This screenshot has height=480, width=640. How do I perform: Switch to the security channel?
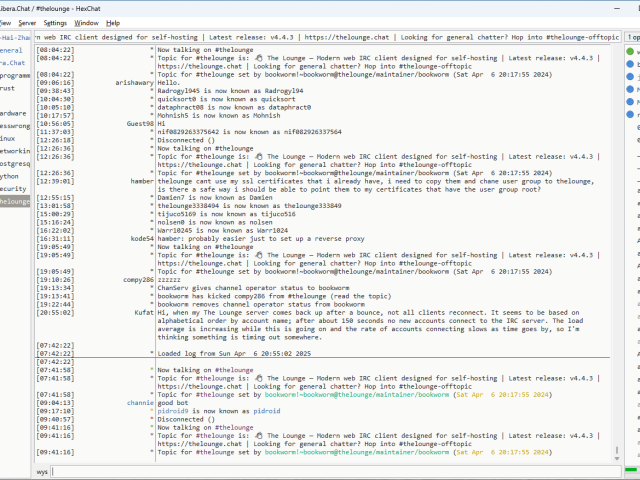pos(12,188)
